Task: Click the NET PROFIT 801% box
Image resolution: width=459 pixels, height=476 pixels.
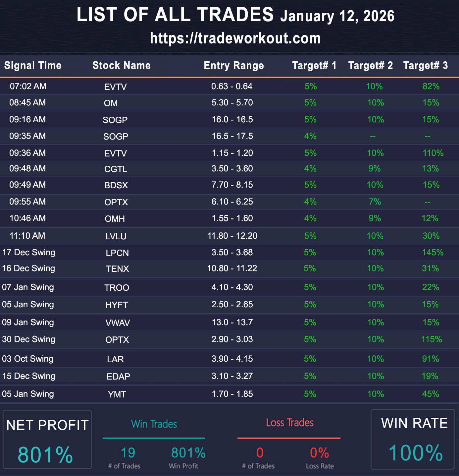Action: tap(47, 440)
